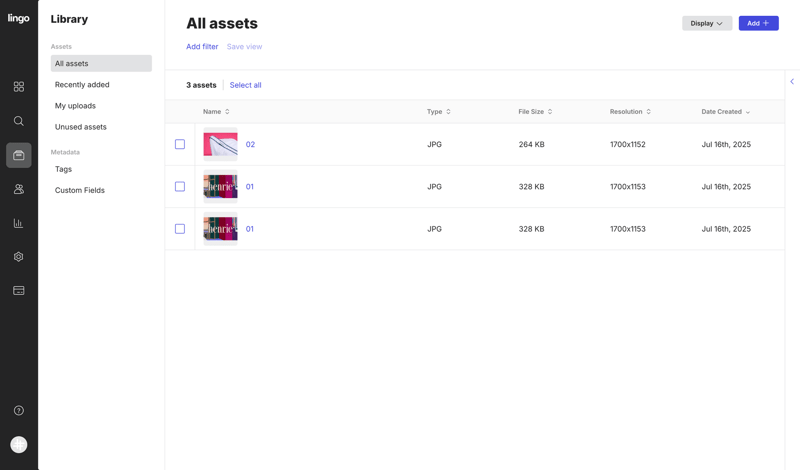The image size is (800, 470).
Task: Sort by the Type column
Action: coord(439,112)
